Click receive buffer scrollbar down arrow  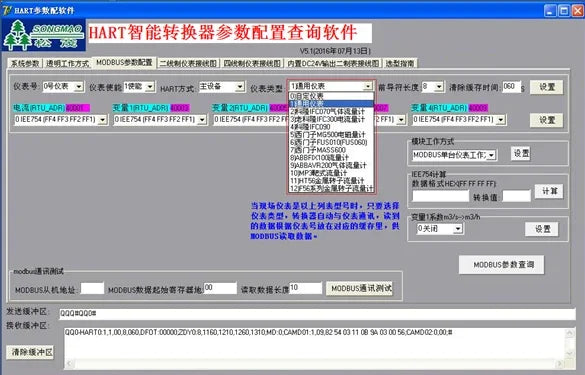570,354
